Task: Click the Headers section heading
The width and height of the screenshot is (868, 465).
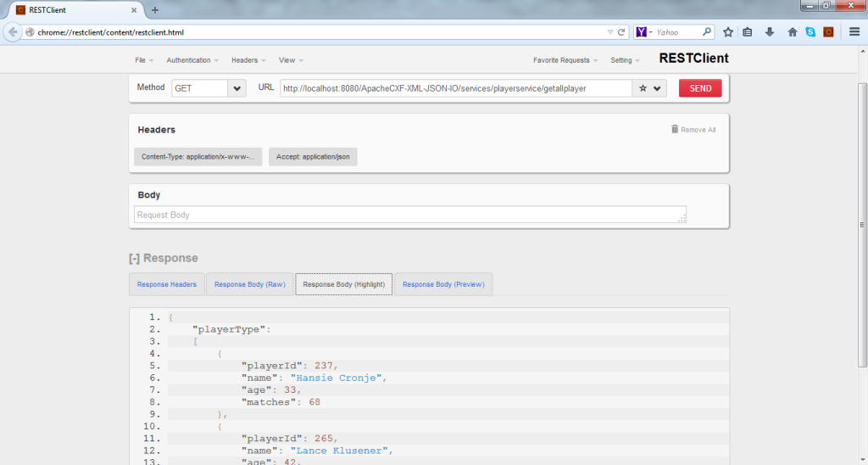Action: (157, 130)
